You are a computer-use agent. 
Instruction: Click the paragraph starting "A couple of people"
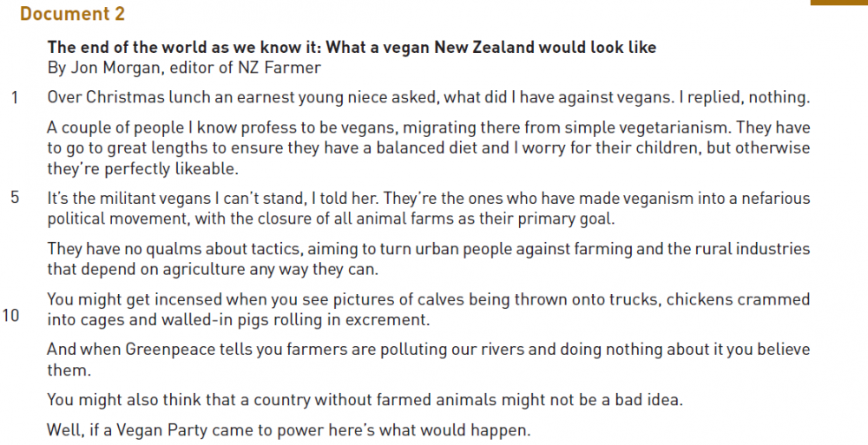tap(429, 147)
